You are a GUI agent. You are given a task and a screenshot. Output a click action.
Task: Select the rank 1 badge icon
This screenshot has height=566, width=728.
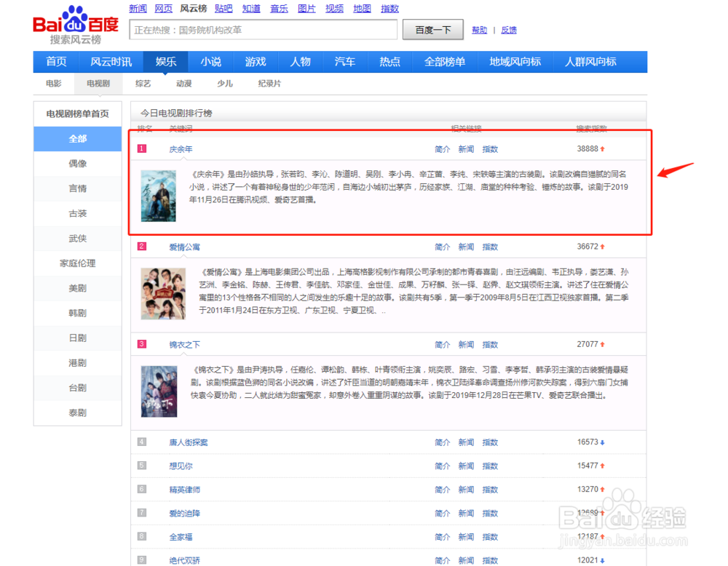coord(142,148)
